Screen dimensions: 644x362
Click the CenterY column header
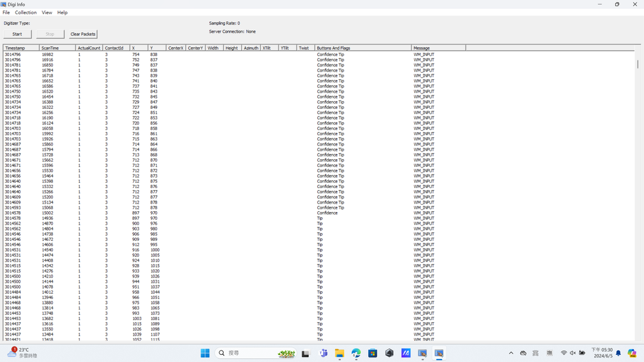(195, 48)
